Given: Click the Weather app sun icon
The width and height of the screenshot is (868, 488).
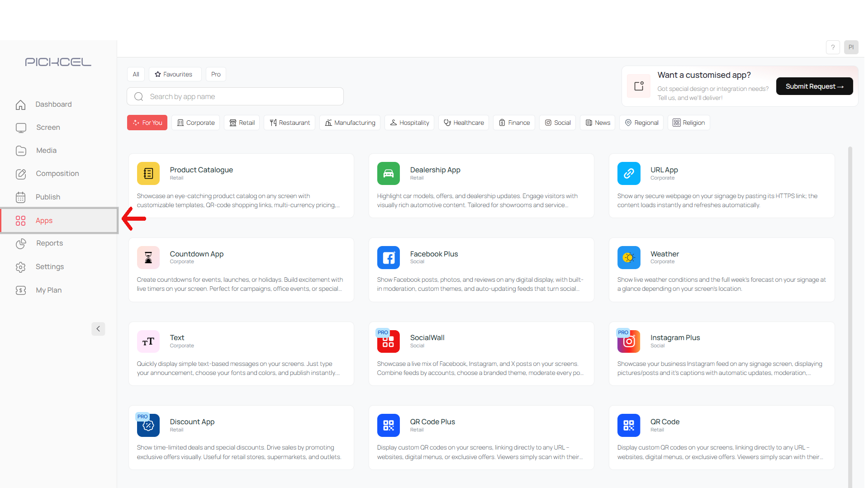Looking at the screenshot, I should [x=628, y=257].
